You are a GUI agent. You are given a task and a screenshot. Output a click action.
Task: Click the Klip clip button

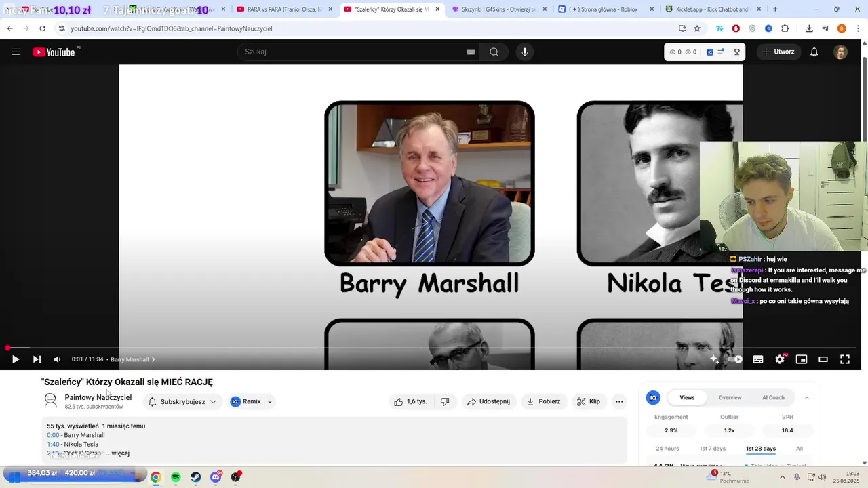tap(589, 401)
